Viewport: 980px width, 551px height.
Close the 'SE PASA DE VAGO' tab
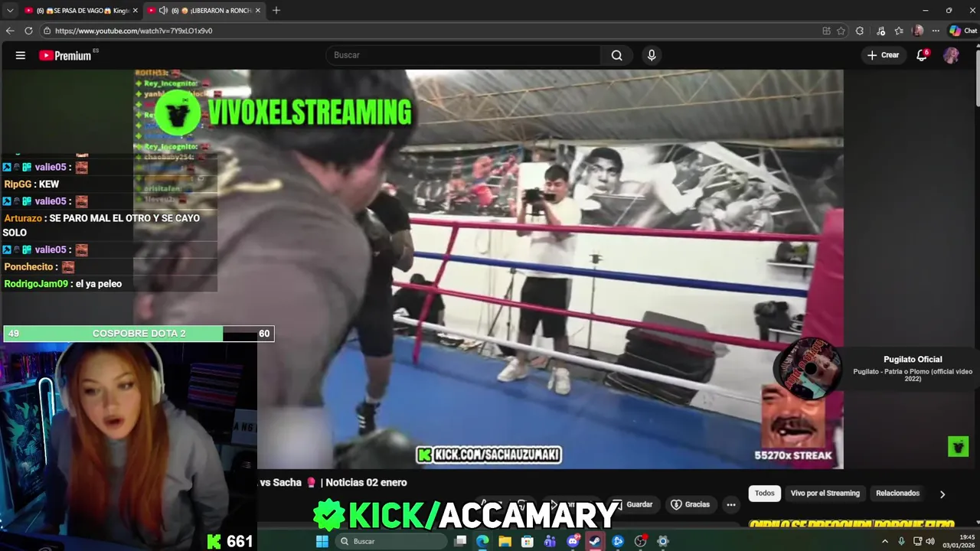tap(136, 11)
